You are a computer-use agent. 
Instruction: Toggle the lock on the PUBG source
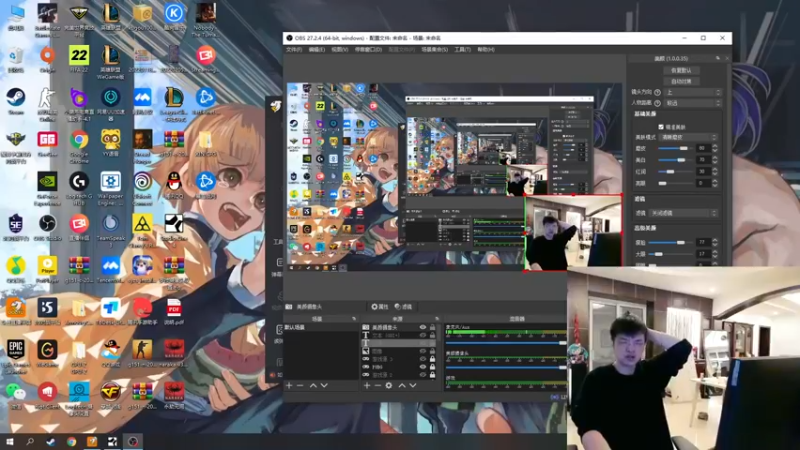(x=433, y=367)
